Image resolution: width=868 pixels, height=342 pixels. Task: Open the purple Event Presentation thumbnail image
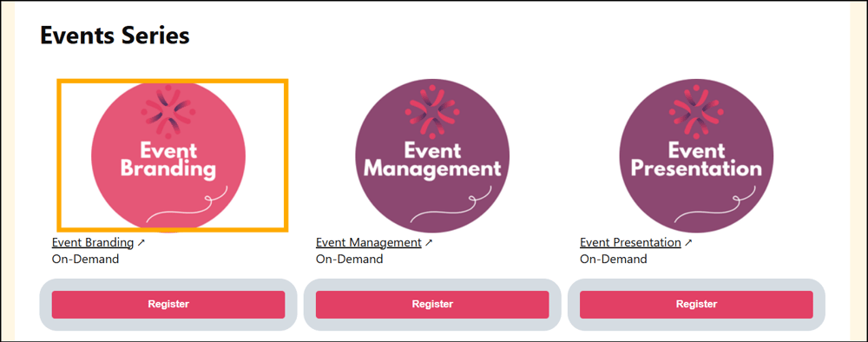tap(696, 155)
